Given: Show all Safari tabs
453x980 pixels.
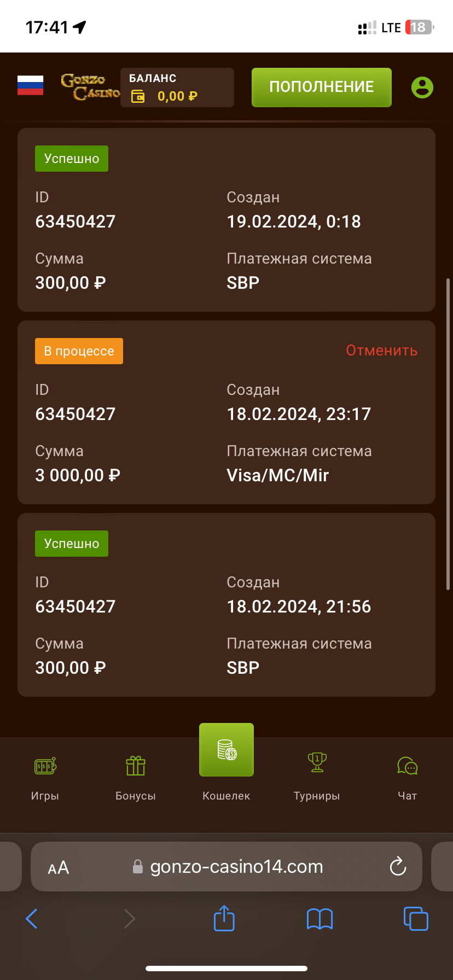Looking at the screenshot, I should tap(415, 919).
